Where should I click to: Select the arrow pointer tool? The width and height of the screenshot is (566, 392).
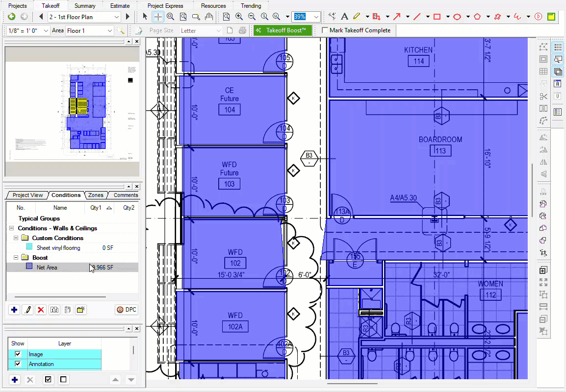coord(145,17)
